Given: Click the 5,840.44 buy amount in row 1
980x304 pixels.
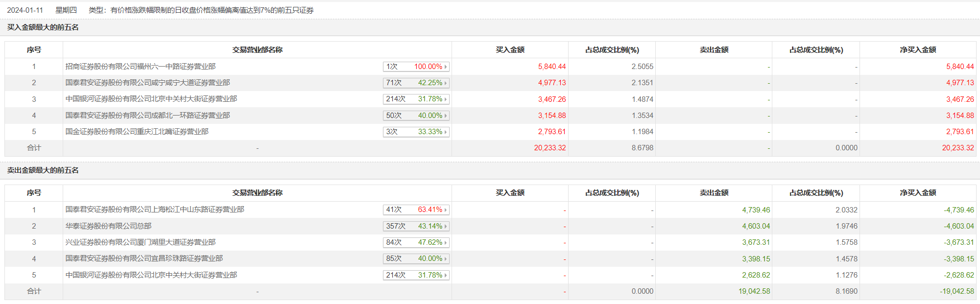Looking at the screenshot, I should (x=551, y=67).
